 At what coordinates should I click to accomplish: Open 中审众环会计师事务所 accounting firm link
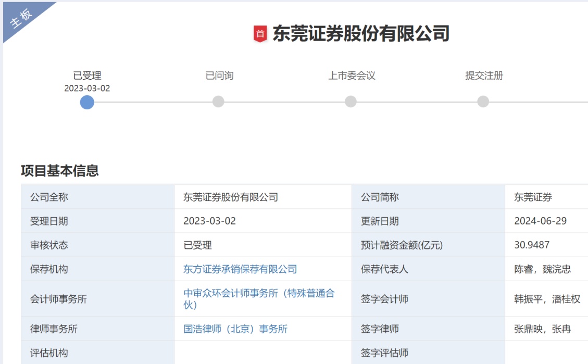[x=259, y=299]
